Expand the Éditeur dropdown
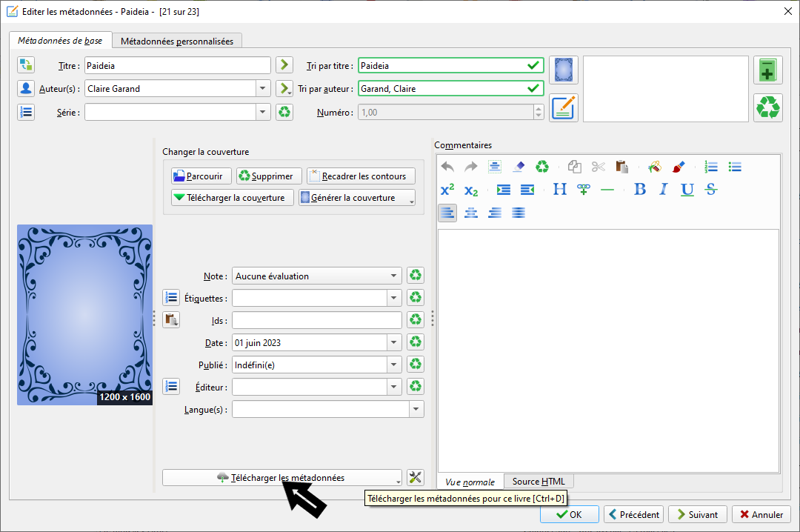The width and height of the screenshot is (800, 532). coord(393,387)
